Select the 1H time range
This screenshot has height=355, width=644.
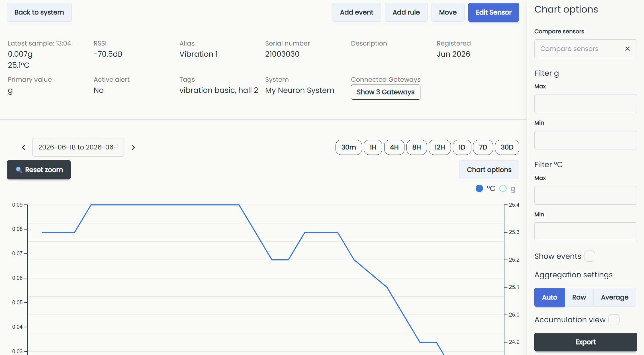(373, 147)
